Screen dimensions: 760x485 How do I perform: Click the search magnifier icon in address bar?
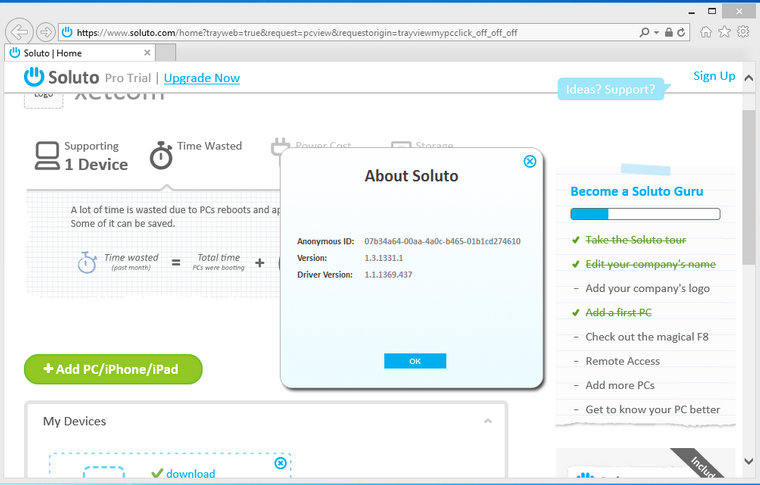click(644, 32)
